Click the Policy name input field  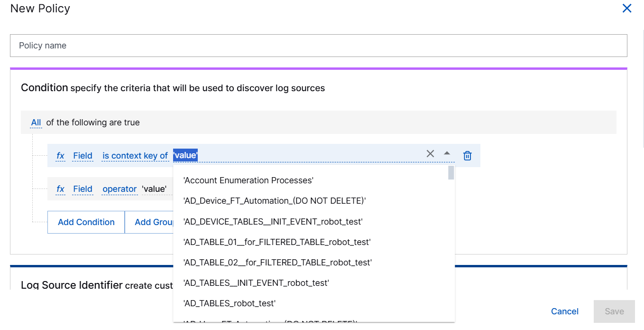[x=319, y=46]
